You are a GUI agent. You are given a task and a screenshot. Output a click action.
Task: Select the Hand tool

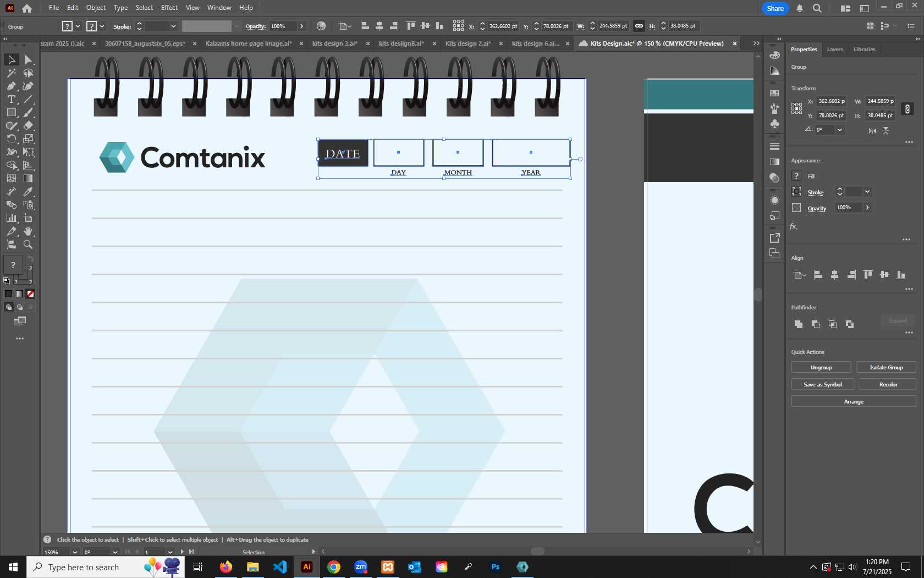pyautogui.click(x=29, y=231)
